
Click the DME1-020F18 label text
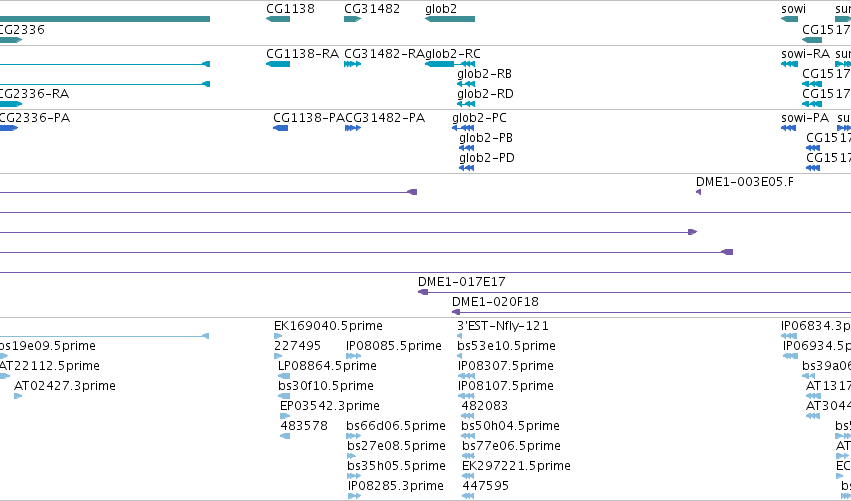496,302
